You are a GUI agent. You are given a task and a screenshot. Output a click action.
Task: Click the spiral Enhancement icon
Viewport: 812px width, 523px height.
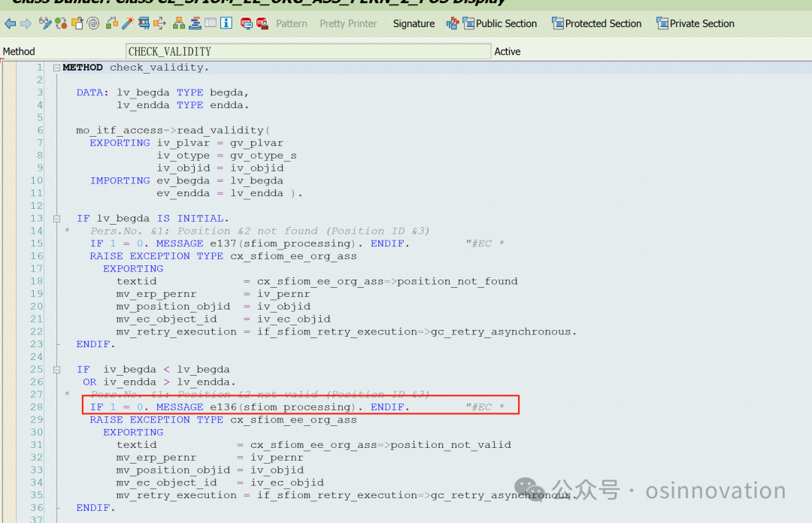pos(93,23)
